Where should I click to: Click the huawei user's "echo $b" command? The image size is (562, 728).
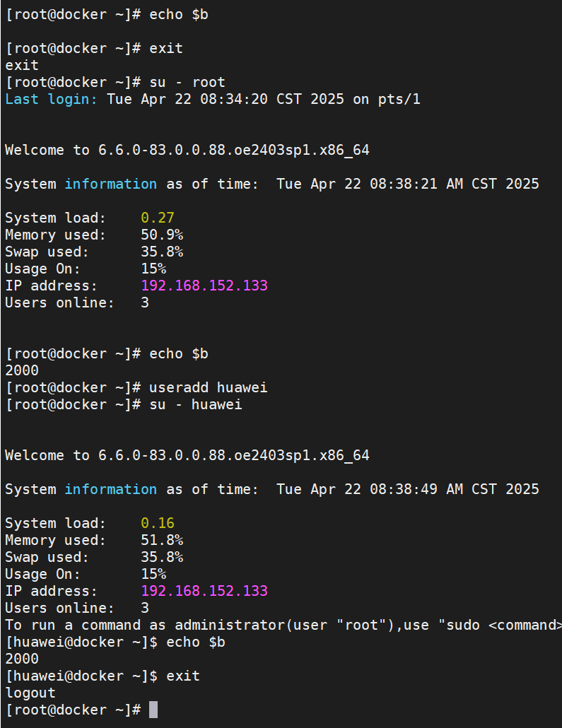[195, 642]
